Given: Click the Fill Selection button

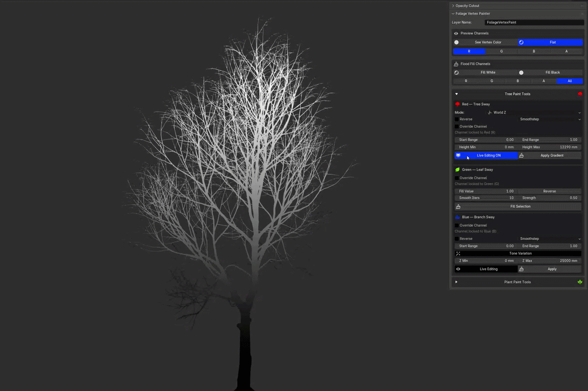Looking at the screenshot, I should point(518,207).
